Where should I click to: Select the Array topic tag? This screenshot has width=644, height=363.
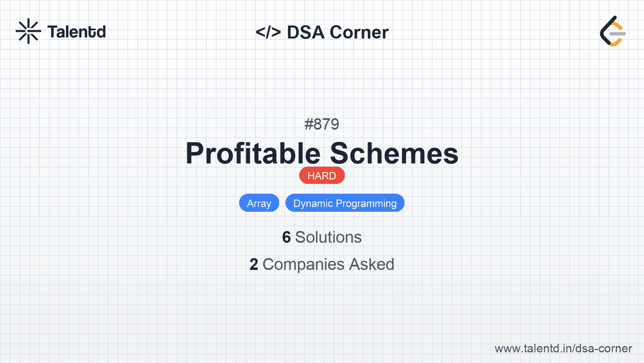(x=259, y=203)
